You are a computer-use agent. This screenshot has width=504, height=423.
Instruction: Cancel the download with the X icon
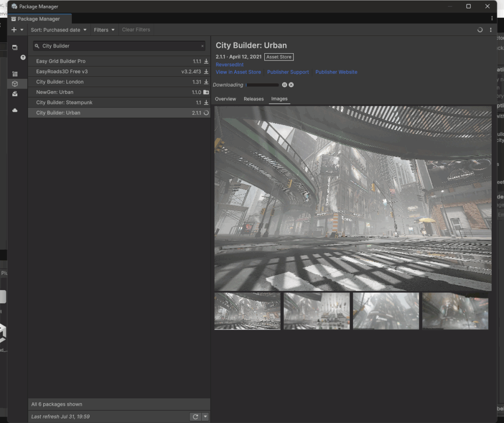click(291, 85)
